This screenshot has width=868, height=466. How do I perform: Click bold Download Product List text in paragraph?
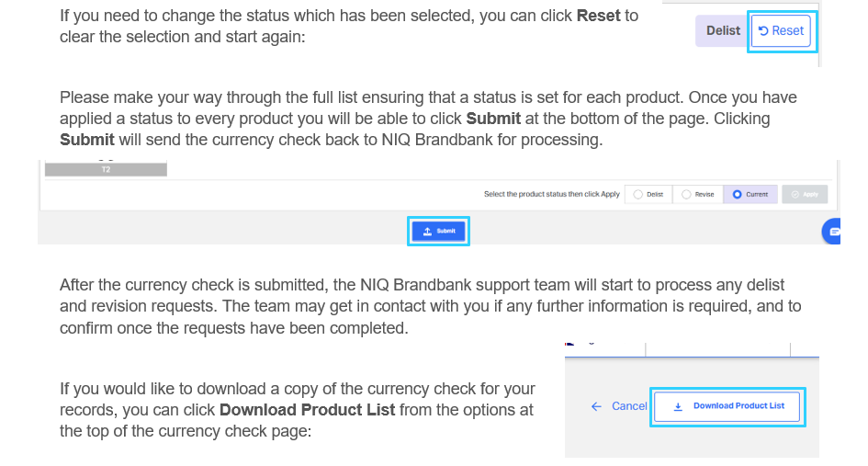307,410
